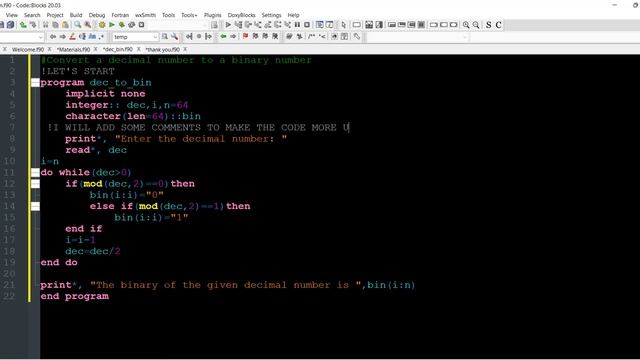Image resolution: width=640 pixels, height=360 pixels.
Task: Click the Stop debugger icon
Action: pyautogui.click(x=307, y=25)
